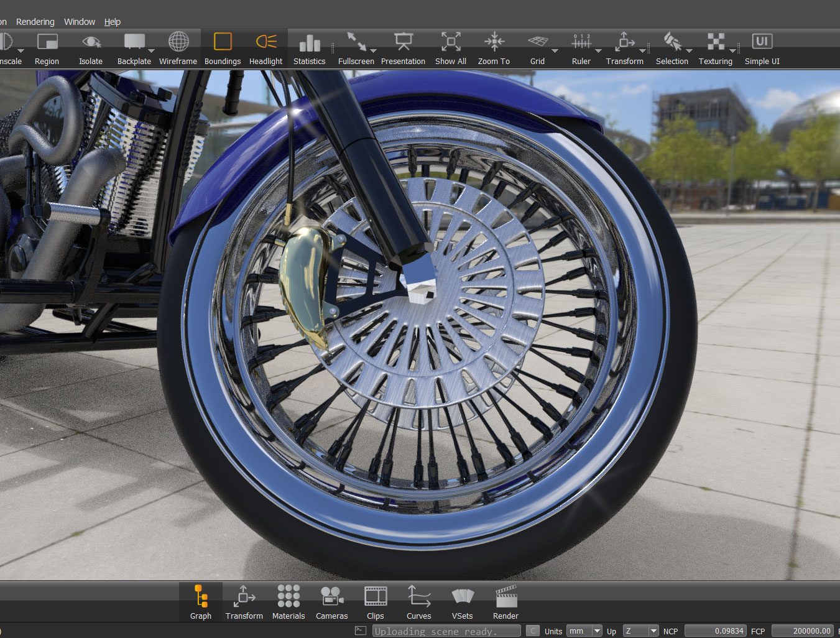Open the Statistics display
Viewport: 840px width, 638px height.
[309, 42]
